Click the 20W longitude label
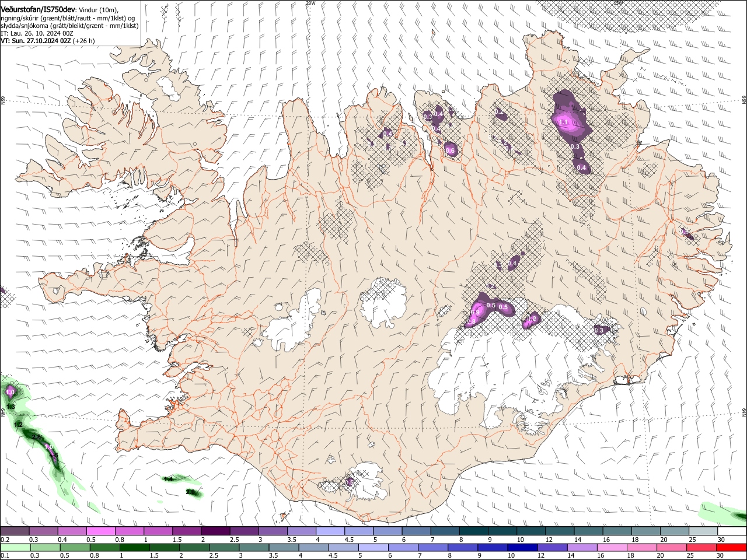747x560 pixels. [x=310, y=3]
